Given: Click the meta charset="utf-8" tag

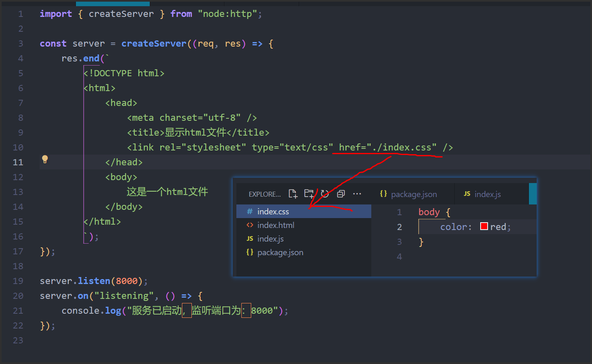Looking at the screenshot, I should pyautogui.click(x=192, y=117).
